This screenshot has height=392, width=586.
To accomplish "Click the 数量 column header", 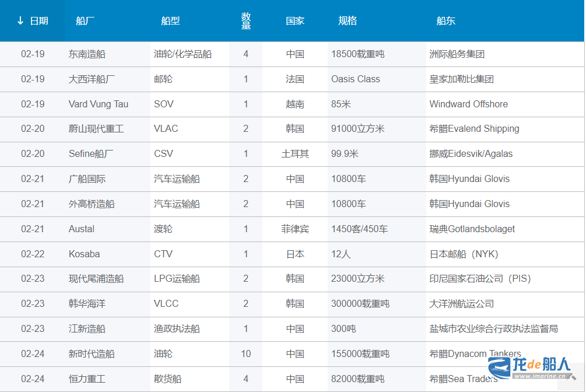I will (x=245, y=21).
